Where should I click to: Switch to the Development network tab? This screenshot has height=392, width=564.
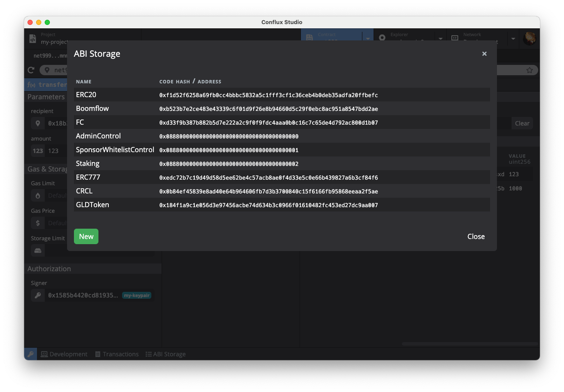click(64, 354)
